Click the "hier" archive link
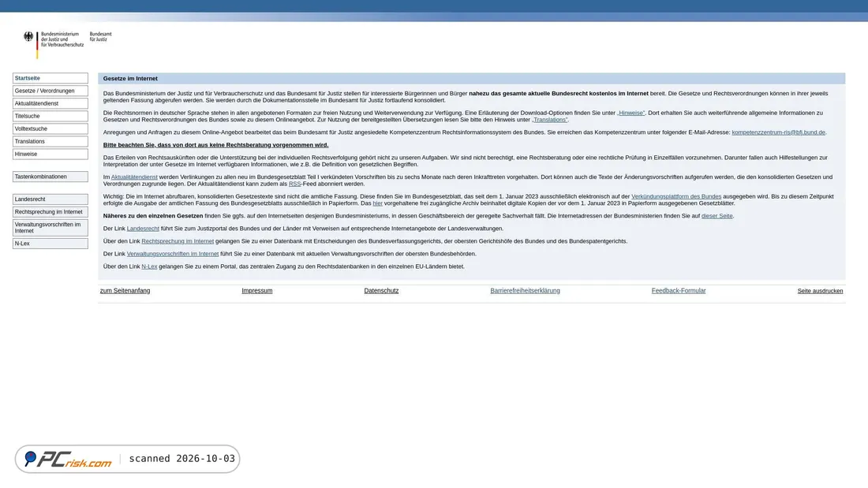Screen dimensions: 868x488 click(377, 203)
